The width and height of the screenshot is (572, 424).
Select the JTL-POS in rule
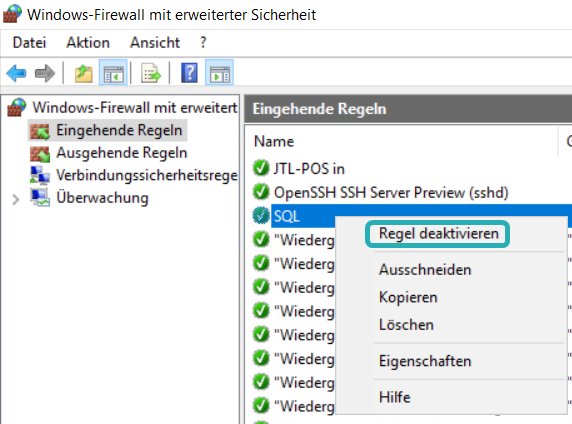coord(309,169)
